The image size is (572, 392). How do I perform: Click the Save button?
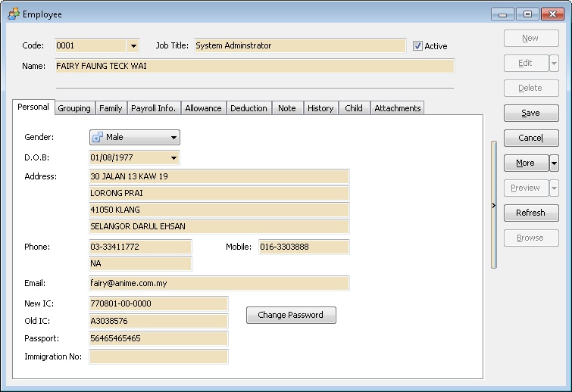pos(531,114)
